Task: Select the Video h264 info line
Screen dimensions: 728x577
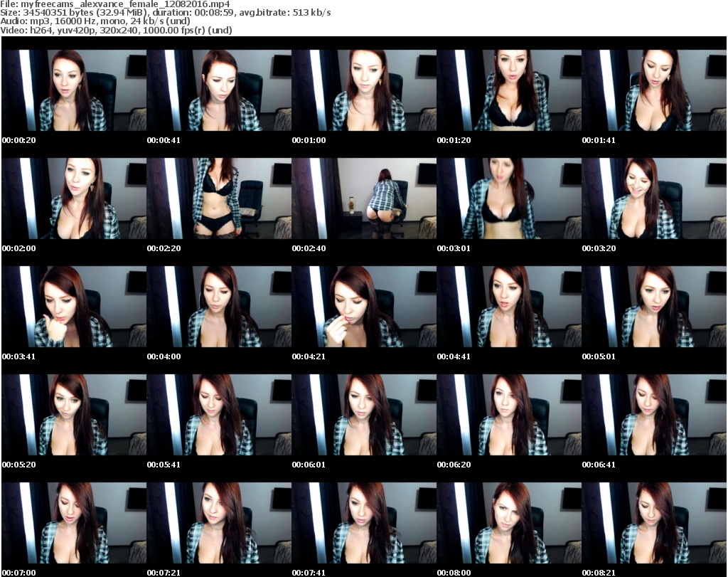Action: point(116,30)
